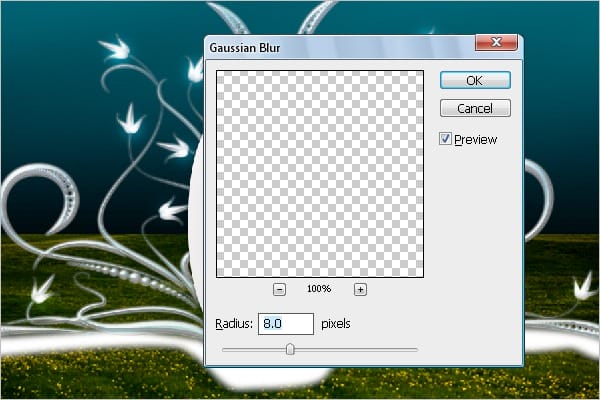Zoom out the preview with minus icon
600x400 pixels.
[279, 289]
